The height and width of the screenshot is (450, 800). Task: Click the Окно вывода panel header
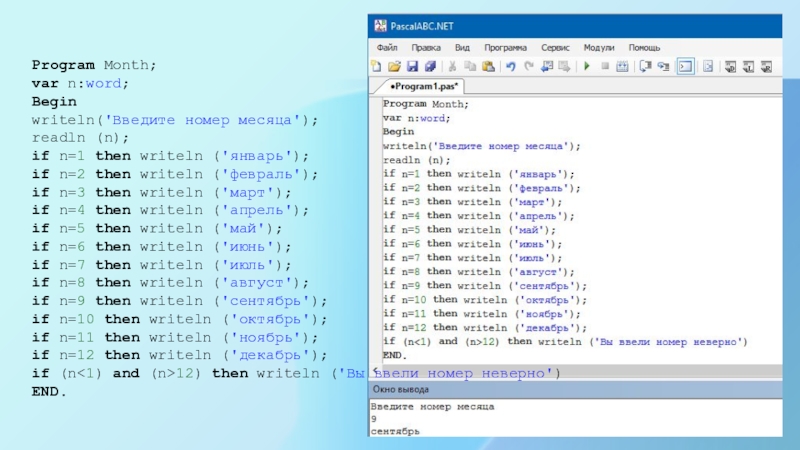coord(575,389)
